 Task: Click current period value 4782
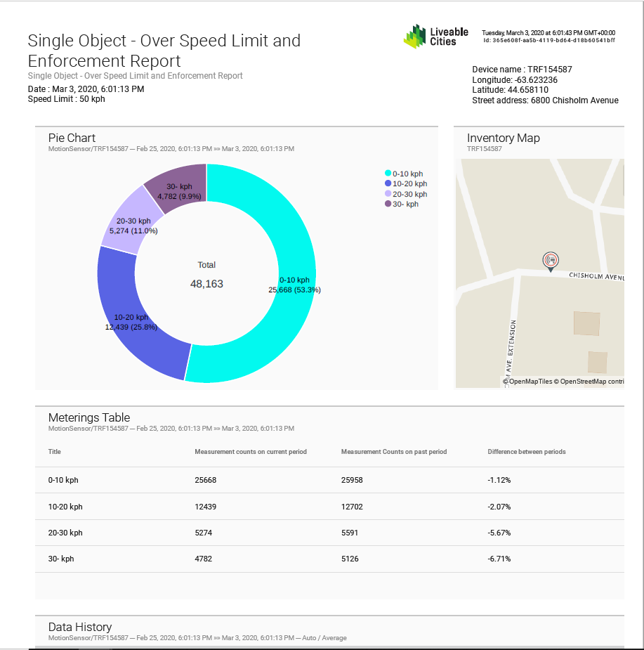click(x=204, y=559)
